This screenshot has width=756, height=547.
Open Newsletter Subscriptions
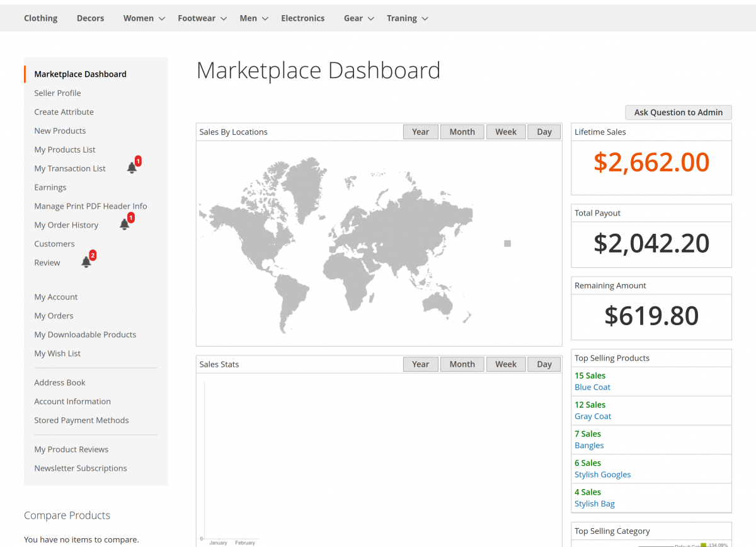[x=81, y=468]
